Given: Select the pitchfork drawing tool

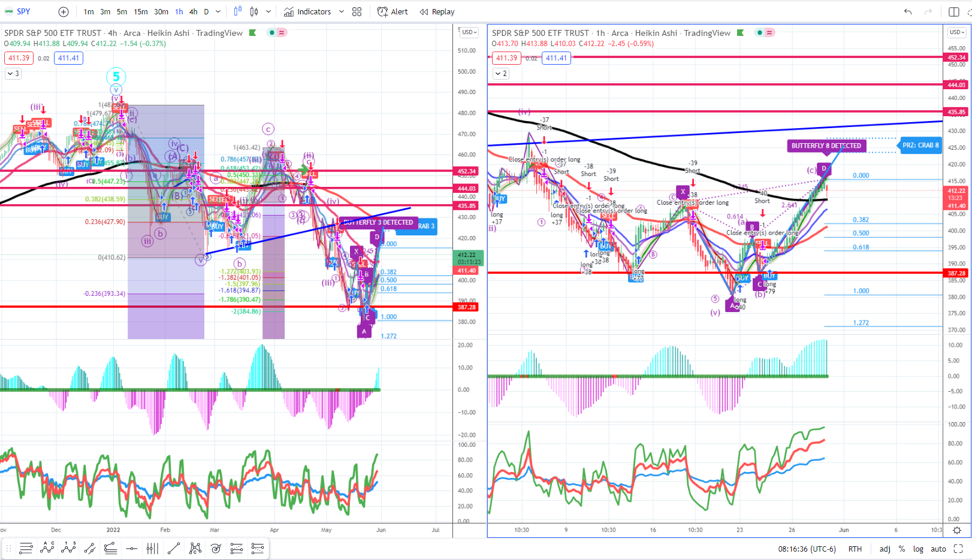Looking at the screenshot, I should pyautogui.click(x=111, y=548).
